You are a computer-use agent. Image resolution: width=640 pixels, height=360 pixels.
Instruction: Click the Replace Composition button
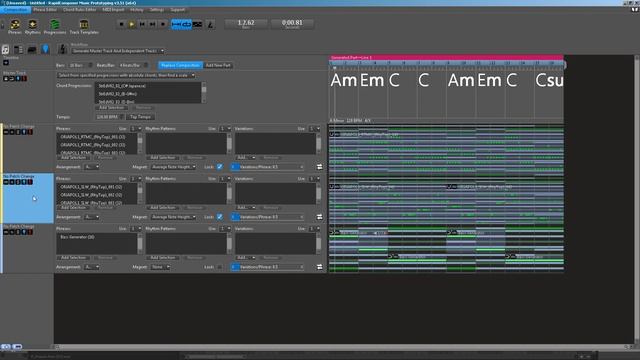pyautogui.click(x=180, y=65)
